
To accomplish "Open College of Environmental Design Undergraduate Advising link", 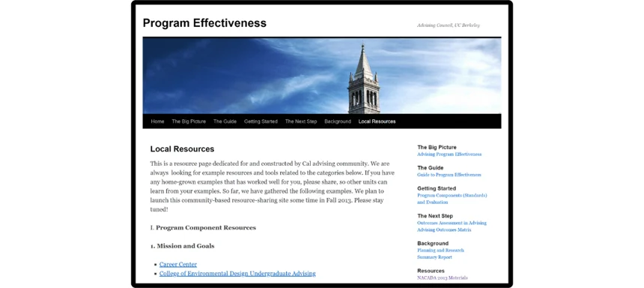I will [237, 273].
